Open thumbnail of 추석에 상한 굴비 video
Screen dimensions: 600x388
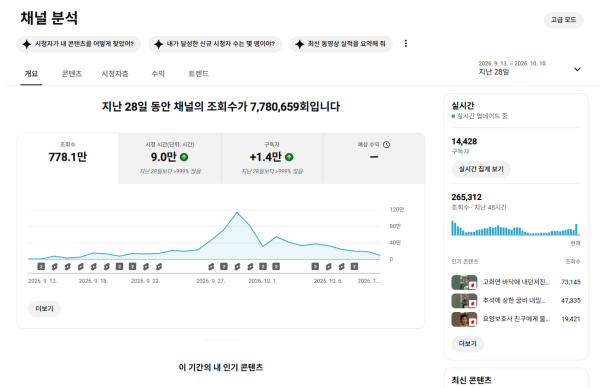tap(464, 301)
